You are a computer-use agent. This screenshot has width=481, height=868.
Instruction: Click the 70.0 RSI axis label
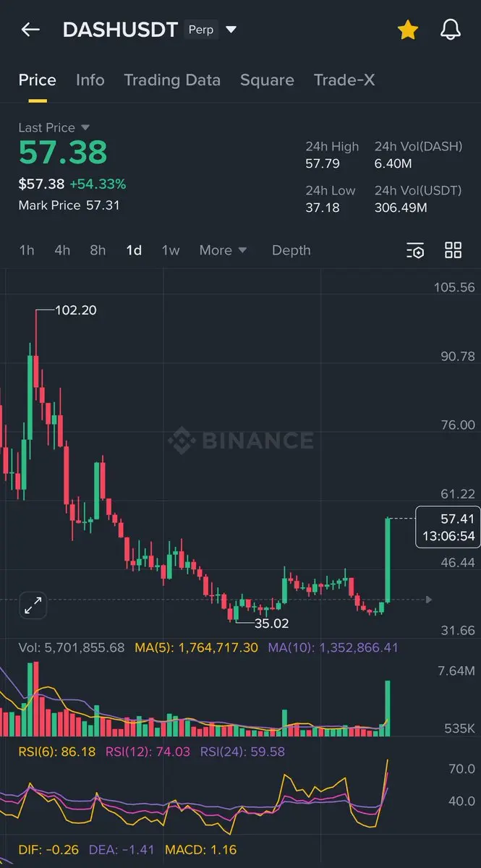462,769
